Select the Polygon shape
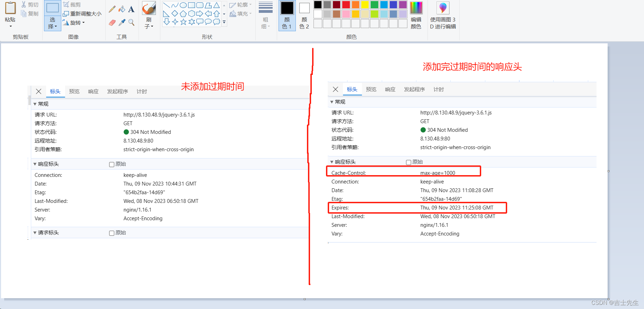Viewport: 644px width, 309px height. point(208,5)
